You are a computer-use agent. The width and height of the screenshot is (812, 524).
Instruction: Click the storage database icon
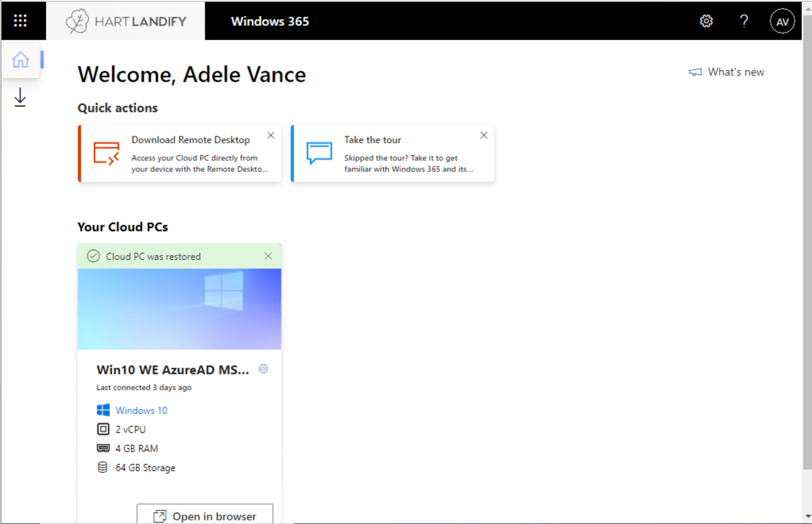[103, 467]
